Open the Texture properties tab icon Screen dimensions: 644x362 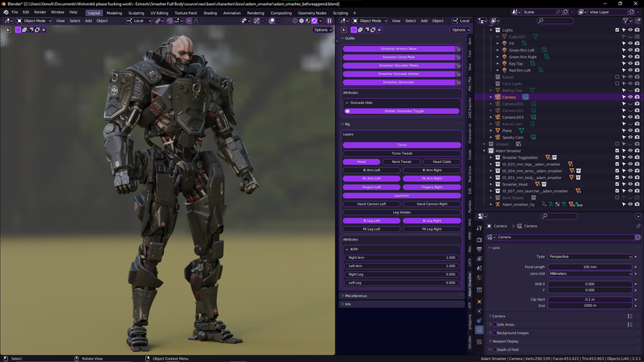pos(479,341)
